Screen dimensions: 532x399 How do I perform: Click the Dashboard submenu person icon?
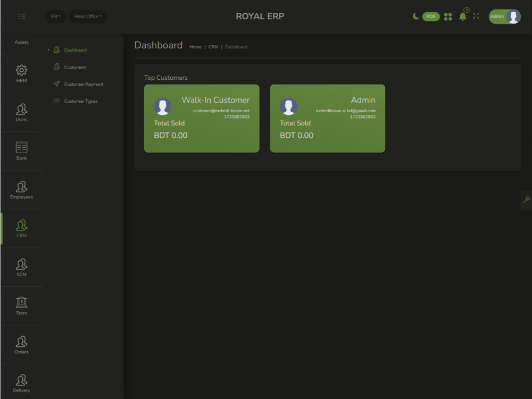pos(57,49)
